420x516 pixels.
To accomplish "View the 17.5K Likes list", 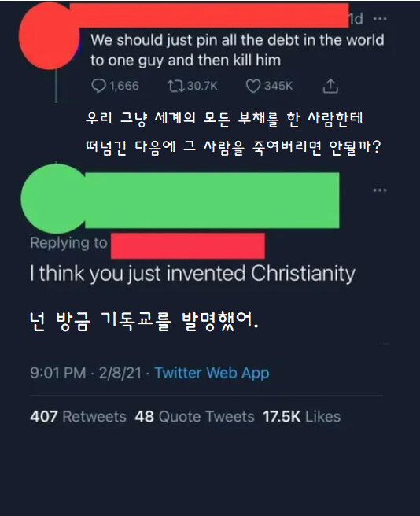I will click(301, 417).
